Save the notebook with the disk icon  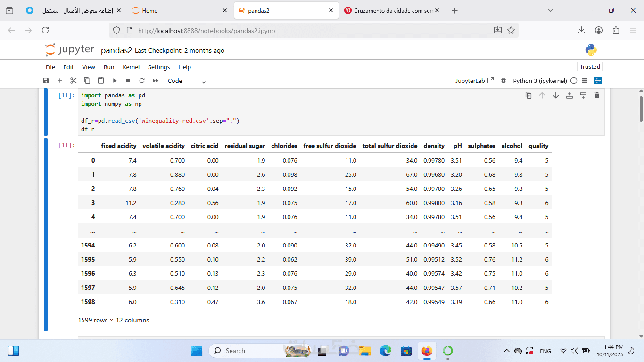46,81
